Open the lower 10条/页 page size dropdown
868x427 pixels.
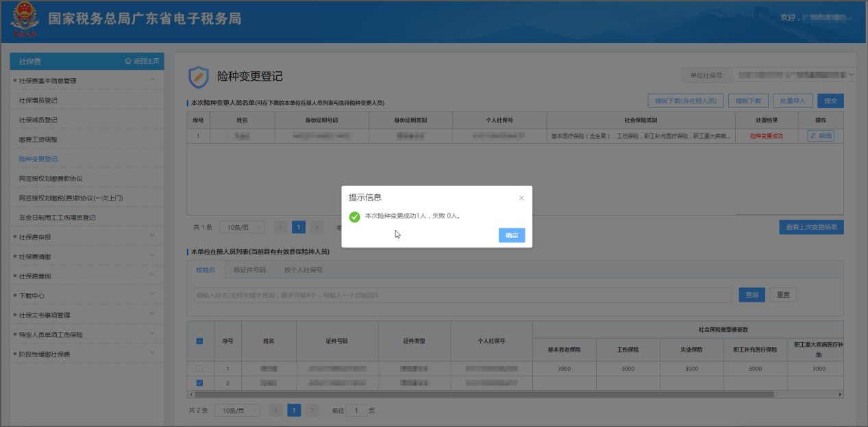coord(237,410)
